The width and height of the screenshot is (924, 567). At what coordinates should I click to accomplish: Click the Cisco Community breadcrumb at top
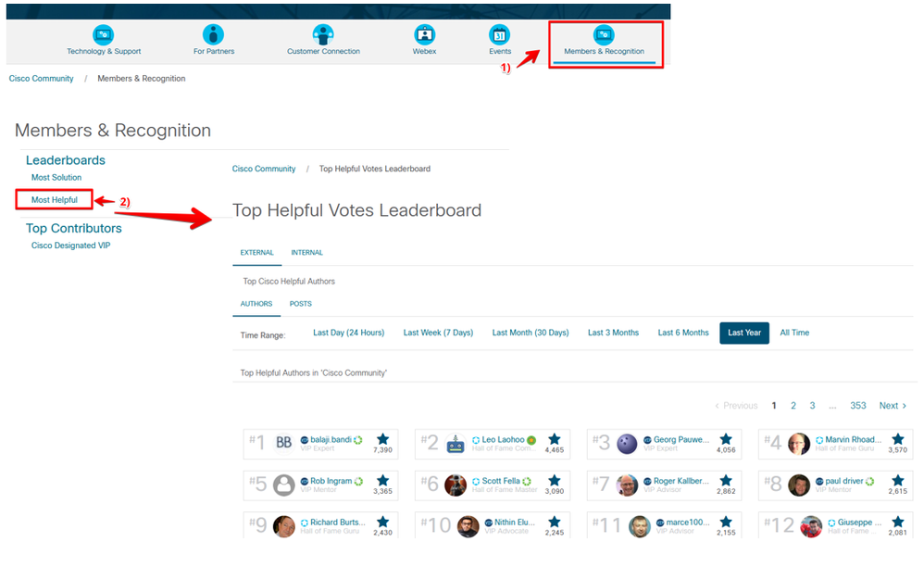pos(42,79)
